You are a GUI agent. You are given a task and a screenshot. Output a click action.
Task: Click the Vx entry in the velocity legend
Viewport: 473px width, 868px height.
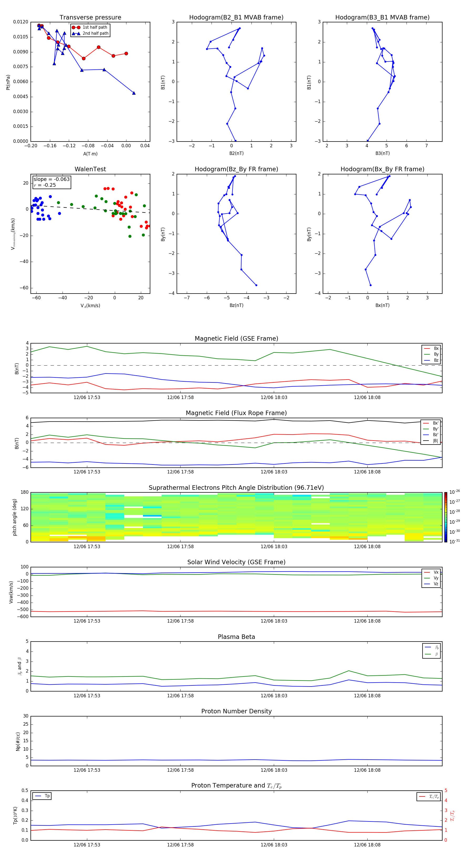[x=431, y=572]
